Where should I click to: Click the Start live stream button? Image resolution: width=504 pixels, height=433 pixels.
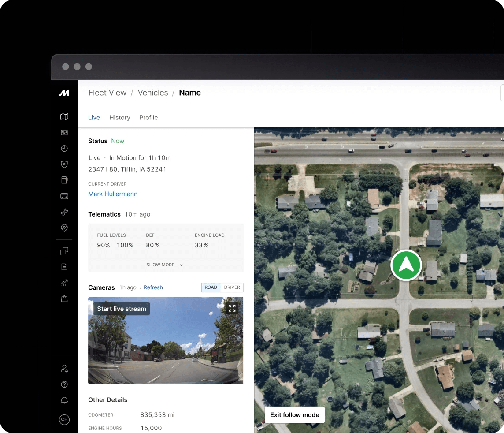122,309
